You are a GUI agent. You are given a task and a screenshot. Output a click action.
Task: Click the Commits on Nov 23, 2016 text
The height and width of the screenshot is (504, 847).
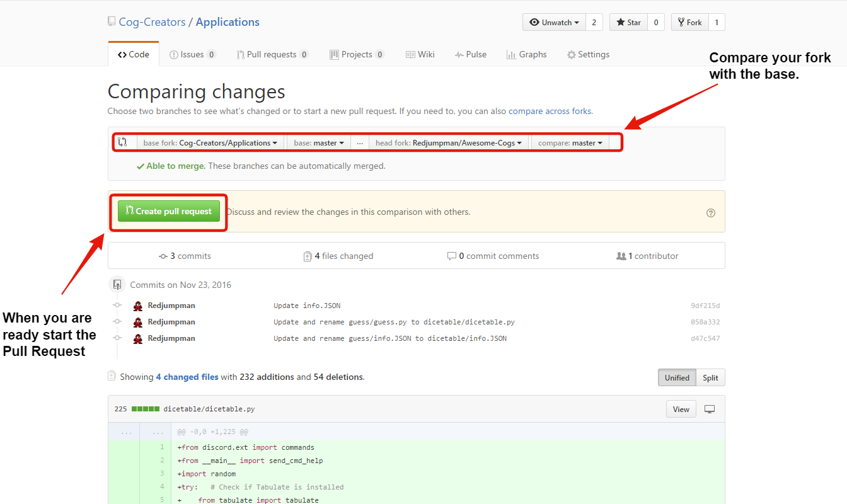(181, 285)
